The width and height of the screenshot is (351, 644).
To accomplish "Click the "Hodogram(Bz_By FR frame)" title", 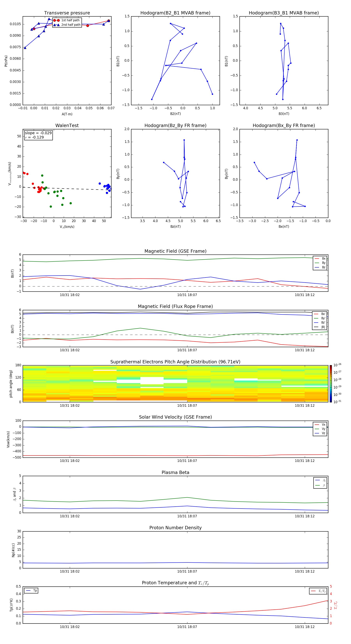I will tap(175, 125).
